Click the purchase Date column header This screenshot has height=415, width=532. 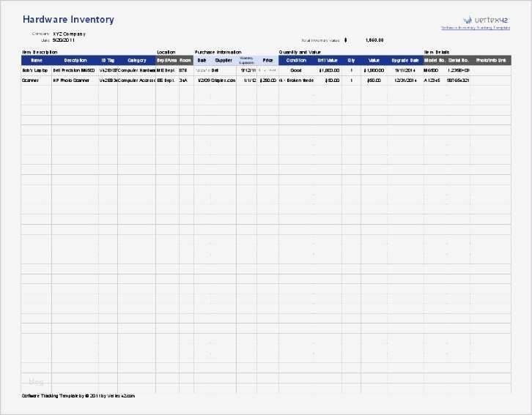(202, 60)
